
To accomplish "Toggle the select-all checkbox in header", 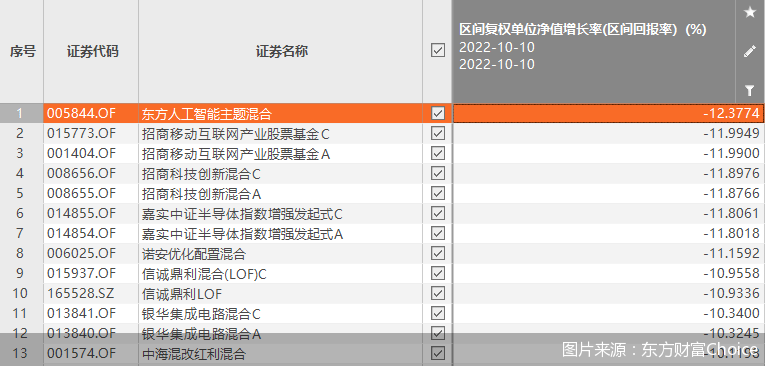I will point(438,50).
